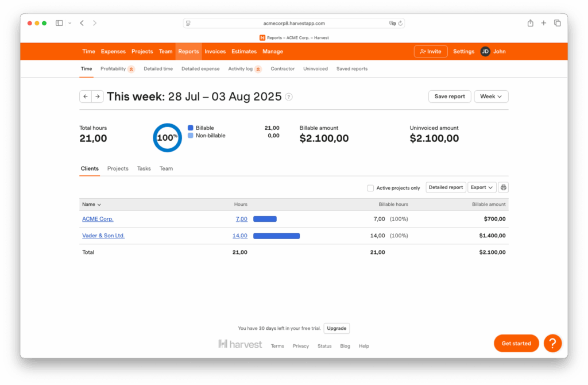Go to next week arrow

coord(98,97)
